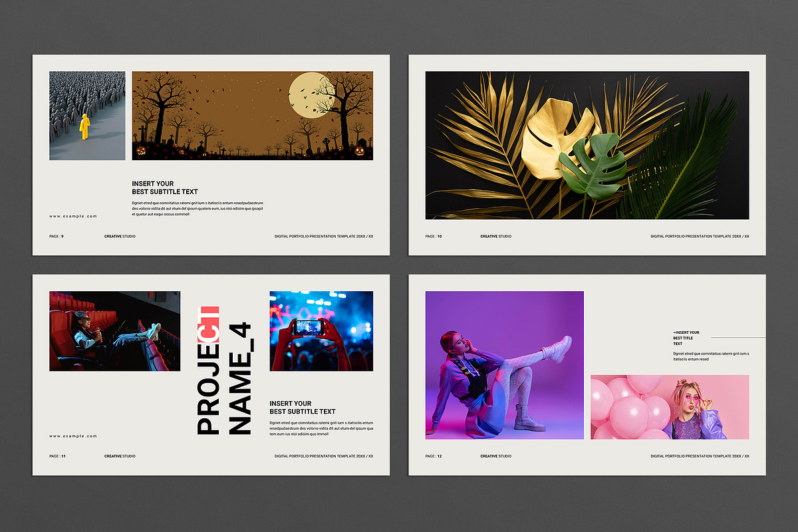Click the template footer text on the page 12 slide
The width and height of the screenshot is (798, 532).
tap(700, 456)
